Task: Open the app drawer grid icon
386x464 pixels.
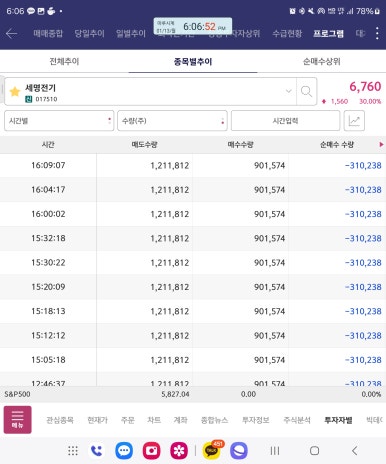Action: coord(73,451)
